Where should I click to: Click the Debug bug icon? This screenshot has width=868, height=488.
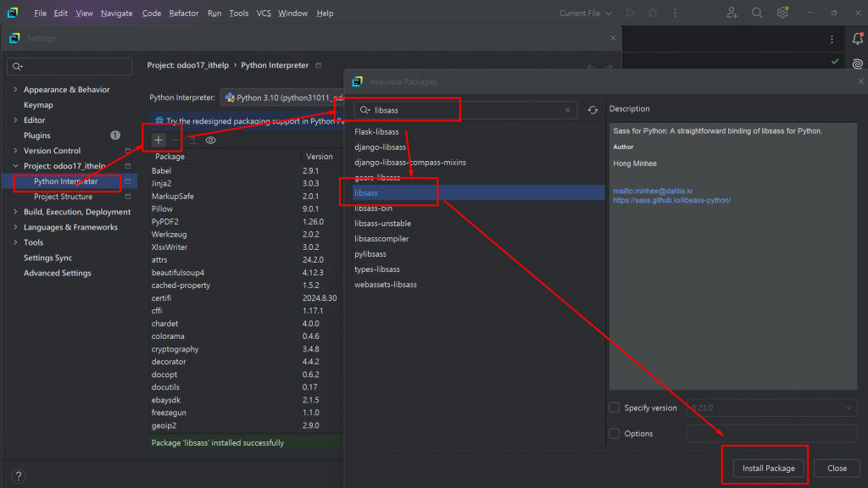coord(653,13)
